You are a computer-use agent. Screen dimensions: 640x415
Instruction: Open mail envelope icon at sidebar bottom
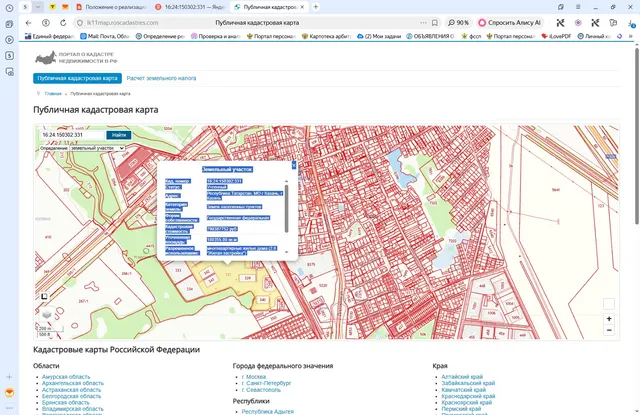(9, 393)
